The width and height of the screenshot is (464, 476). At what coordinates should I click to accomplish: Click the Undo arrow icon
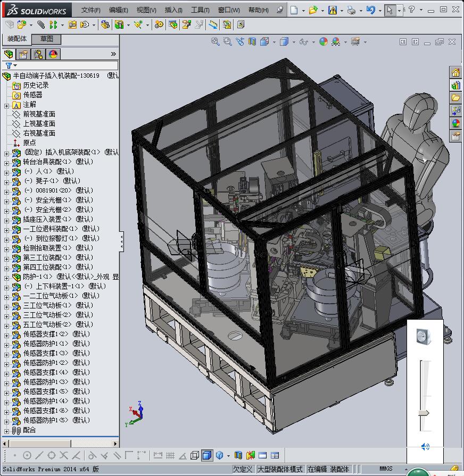click(x=370, y=10)
